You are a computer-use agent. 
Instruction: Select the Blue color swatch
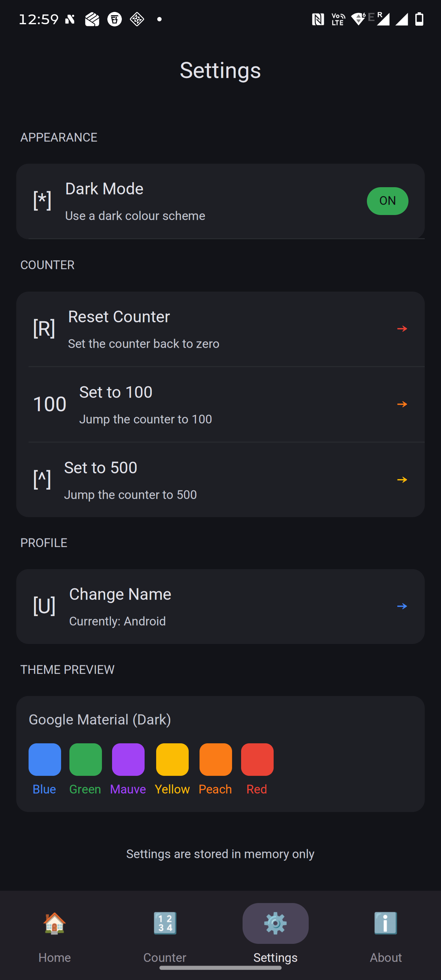click(44, 759)
